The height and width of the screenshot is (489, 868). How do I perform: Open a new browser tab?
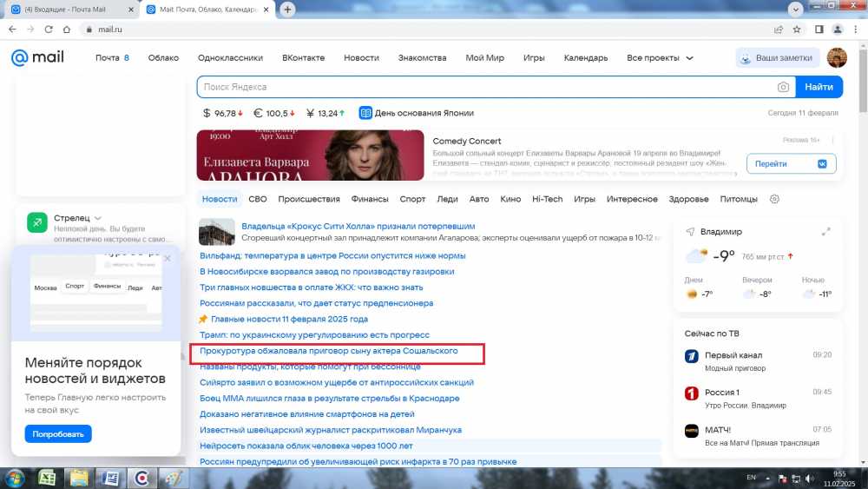[287, 10]
